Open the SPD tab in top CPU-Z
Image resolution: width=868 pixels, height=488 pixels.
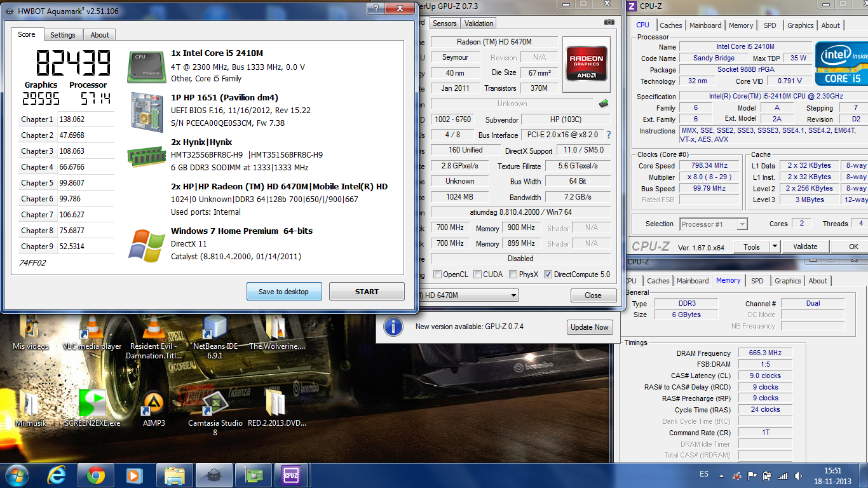(x=770, y=25)
